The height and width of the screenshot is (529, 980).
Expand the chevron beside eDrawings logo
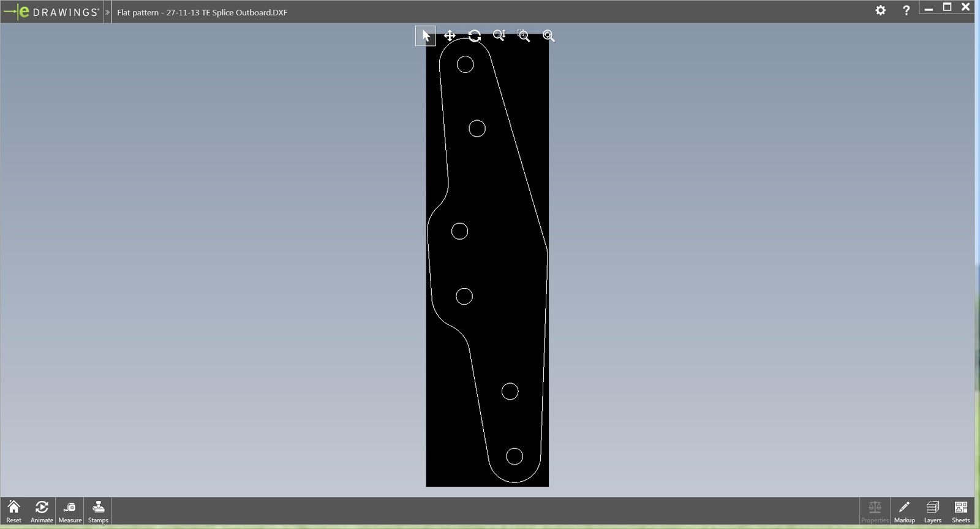(x=108, y=12)
